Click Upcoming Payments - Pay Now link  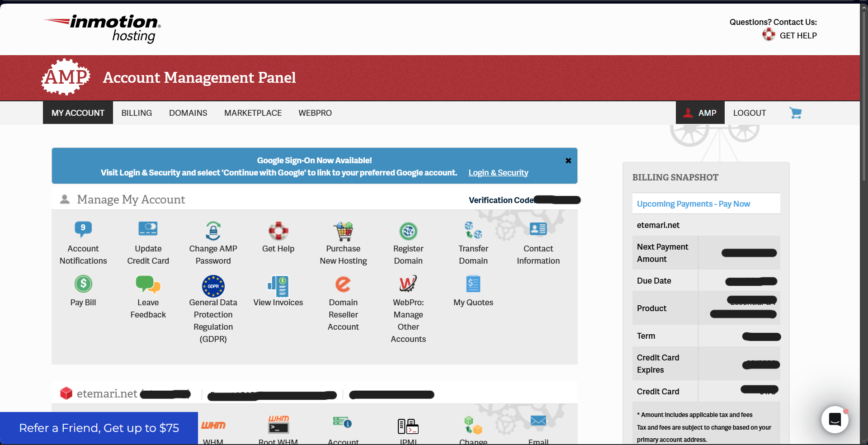point(693,204)
